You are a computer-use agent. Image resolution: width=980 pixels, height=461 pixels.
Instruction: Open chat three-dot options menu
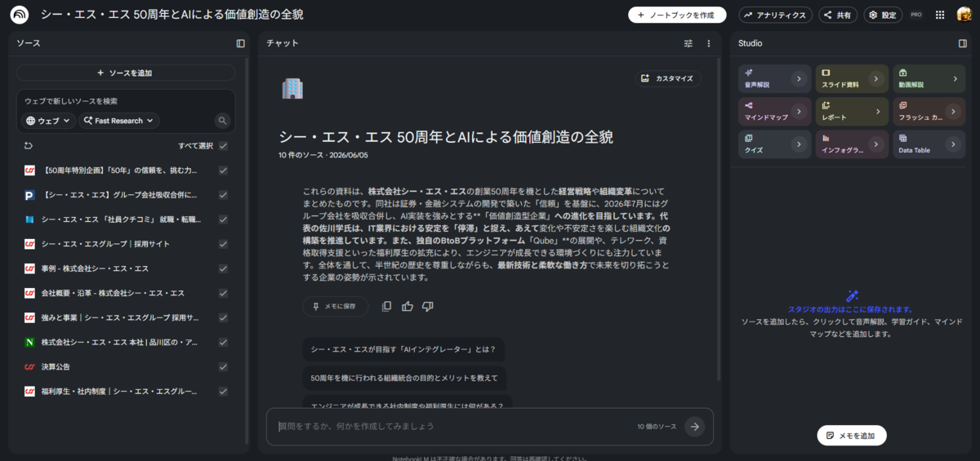coord(709,43)
